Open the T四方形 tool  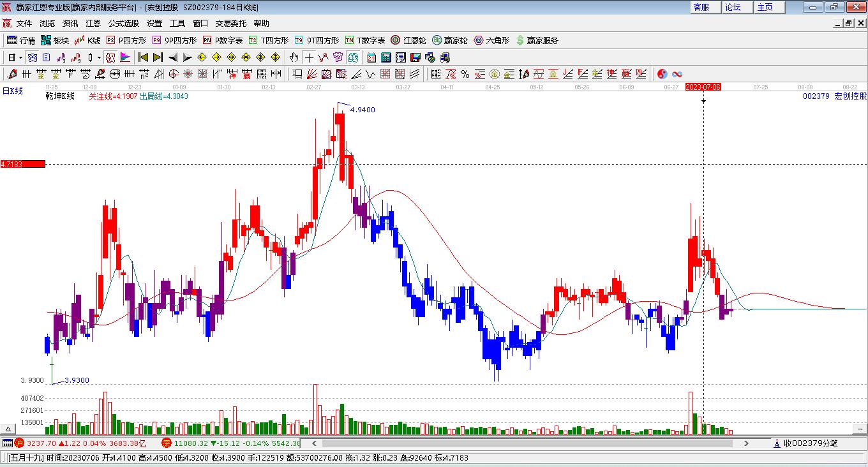coord(269,40)
